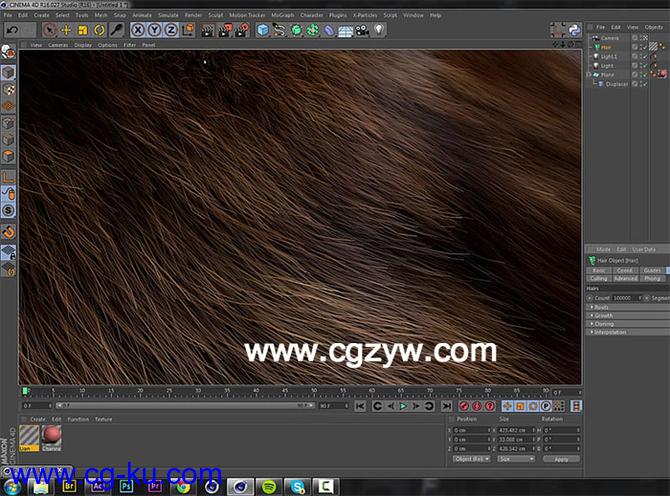The image size is (670, 496).
Task: Open the Render menu
Action: pos(193,15)
